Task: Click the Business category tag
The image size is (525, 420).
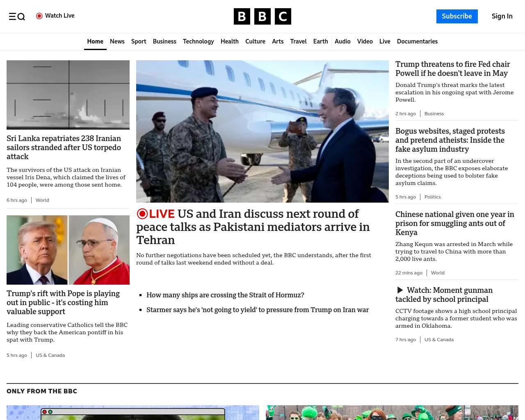Action: tap(434, 114)
